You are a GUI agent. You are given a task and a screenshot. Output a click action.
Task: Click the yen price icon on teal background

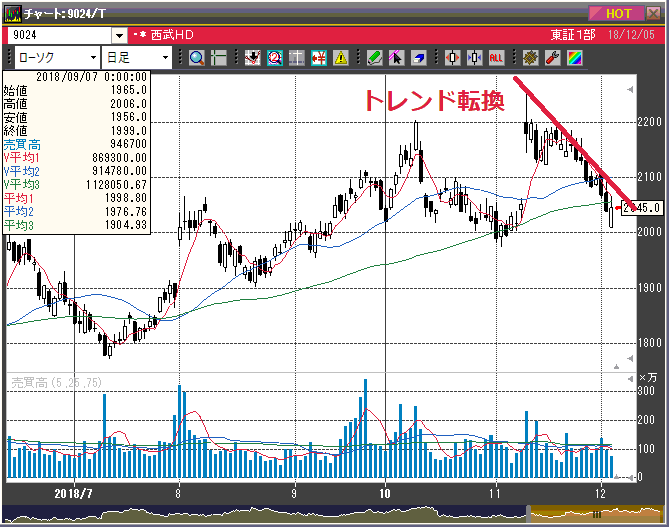[x=319, y=58]
